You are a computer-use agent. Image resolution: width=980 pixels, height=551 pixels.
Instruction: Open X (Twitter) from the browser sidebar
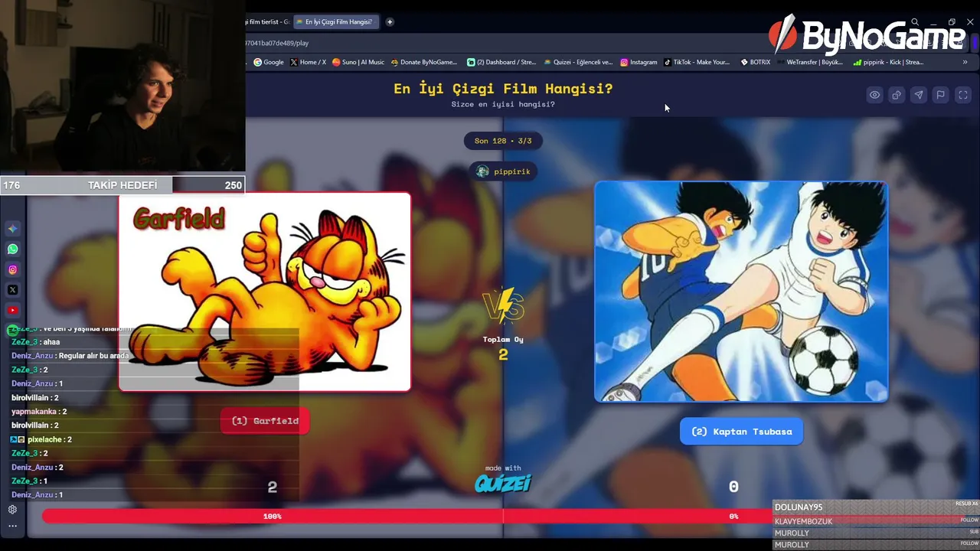click(12, 290)
